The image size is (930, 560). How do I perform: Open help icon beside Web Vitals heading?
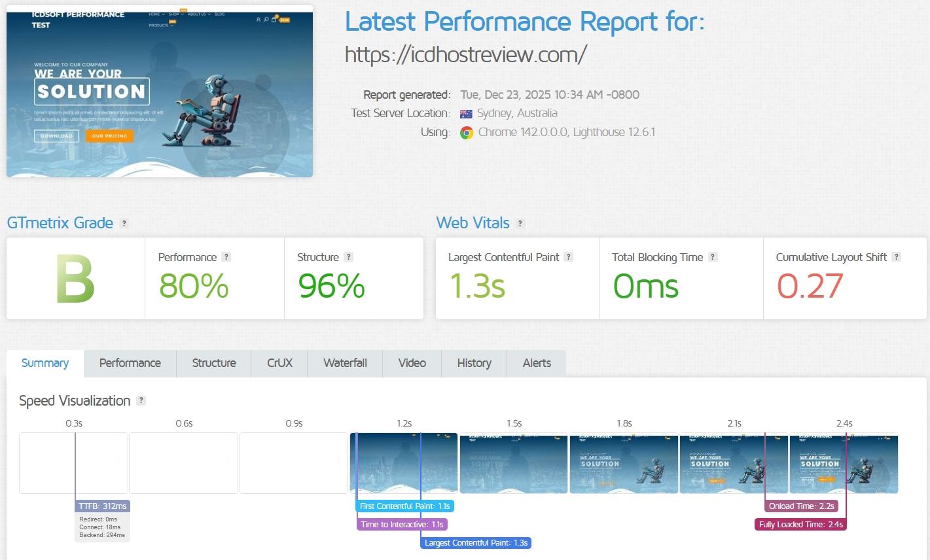[x=520, y=223]
